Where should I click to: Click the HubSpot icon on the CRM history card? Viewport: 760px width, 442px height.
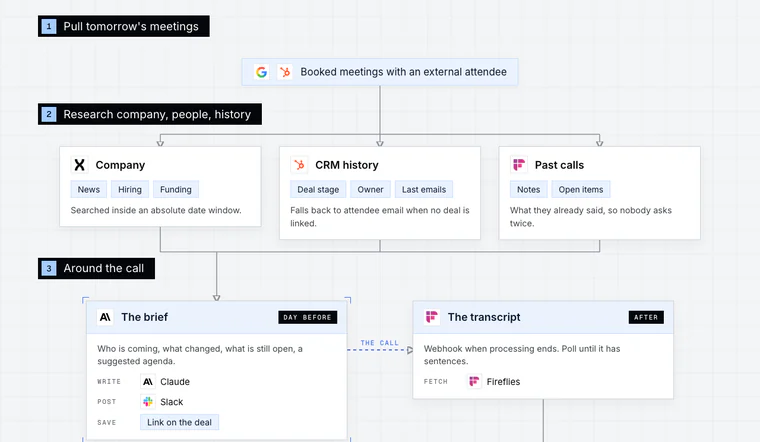pos(299,165)
